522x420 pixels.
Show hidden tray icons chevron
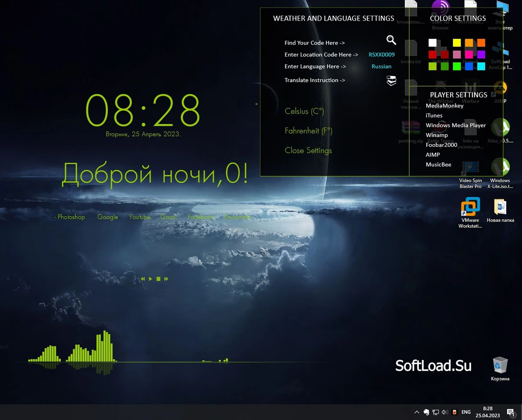point(417,412)
